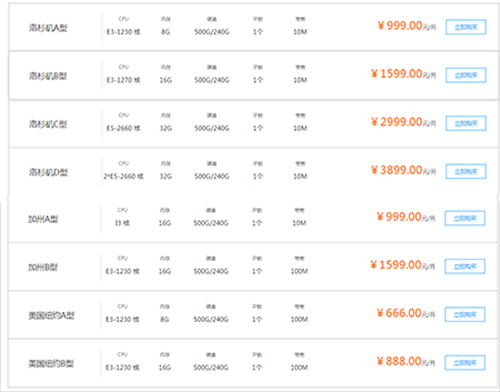Select the 洛杉矶A型 plan name
The image size is (500, 392).
[48, 28]
